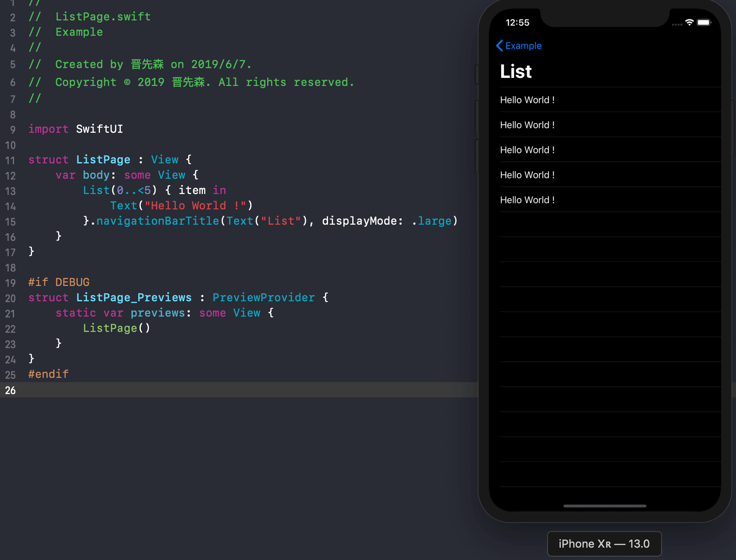Navigate back via the Example link
Screen dimensions: 736x560
click(523, 46)
